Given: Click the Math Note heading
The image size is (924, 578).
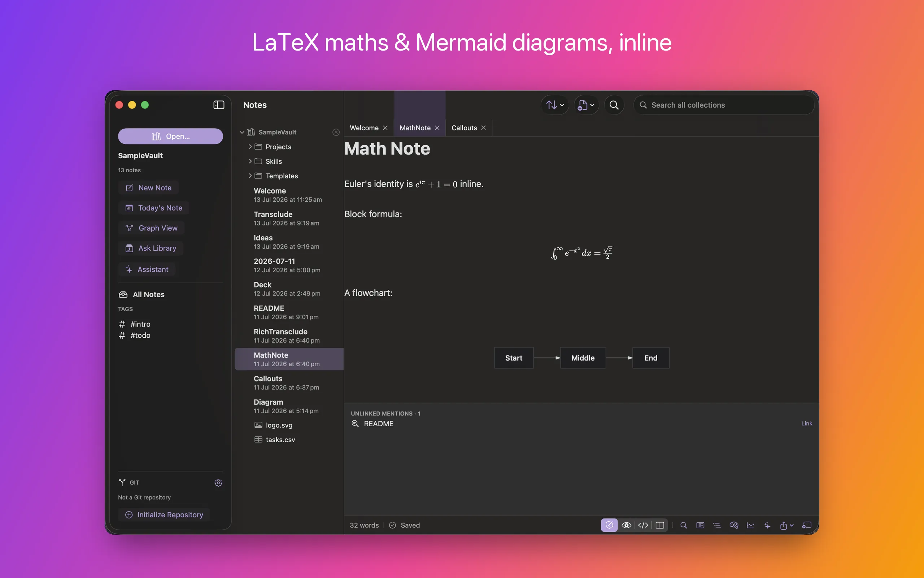Looking at the screenshot, I should pyautogui.click(x=387, y=149).
